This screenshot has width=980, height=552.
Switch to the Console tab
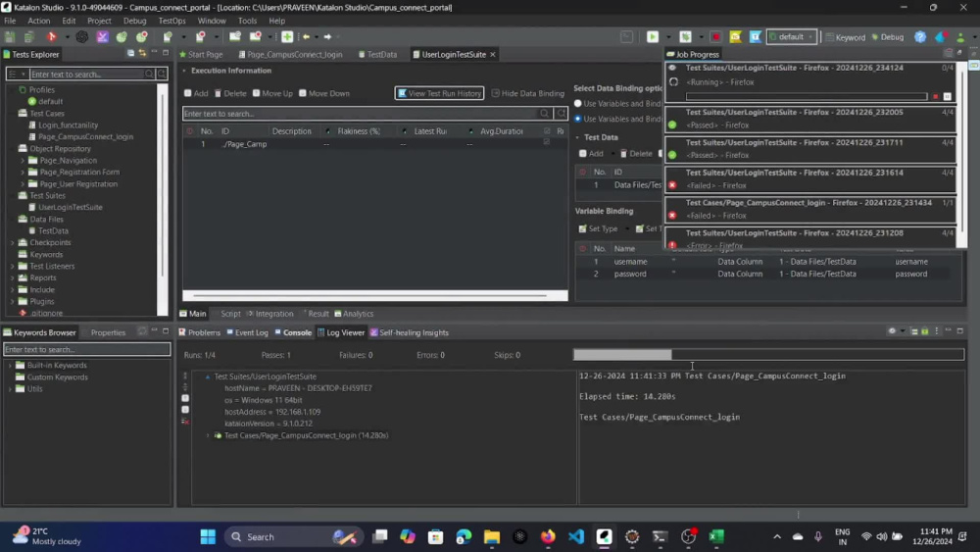tap(293, 332)
